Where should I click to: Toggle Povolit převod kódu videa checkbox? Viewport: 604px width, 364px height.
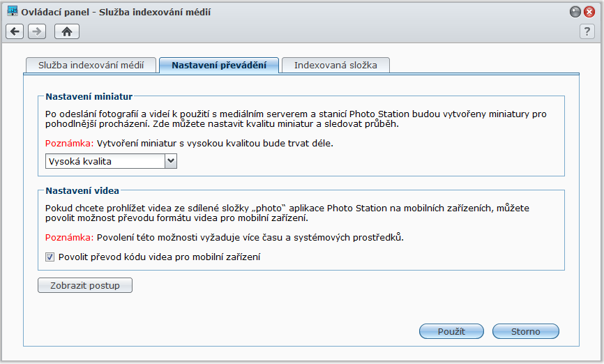tap(50, 257)
